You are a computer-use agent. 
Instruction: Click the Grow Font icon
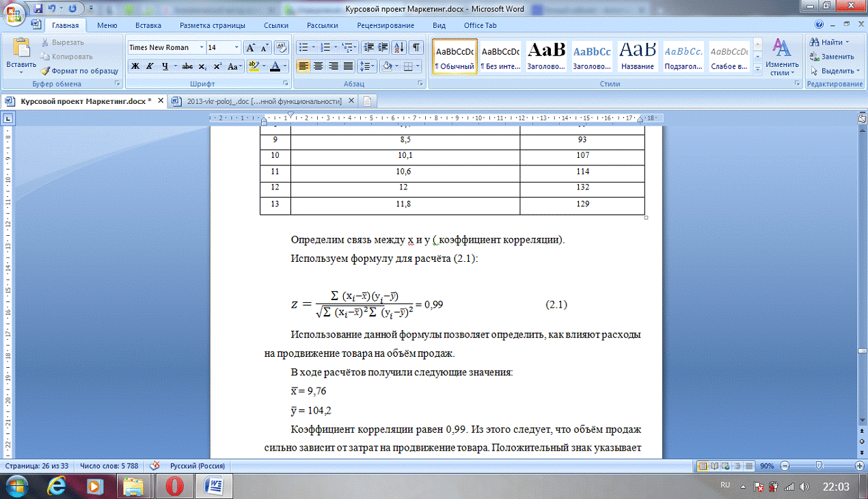click(x=250, y=48)
